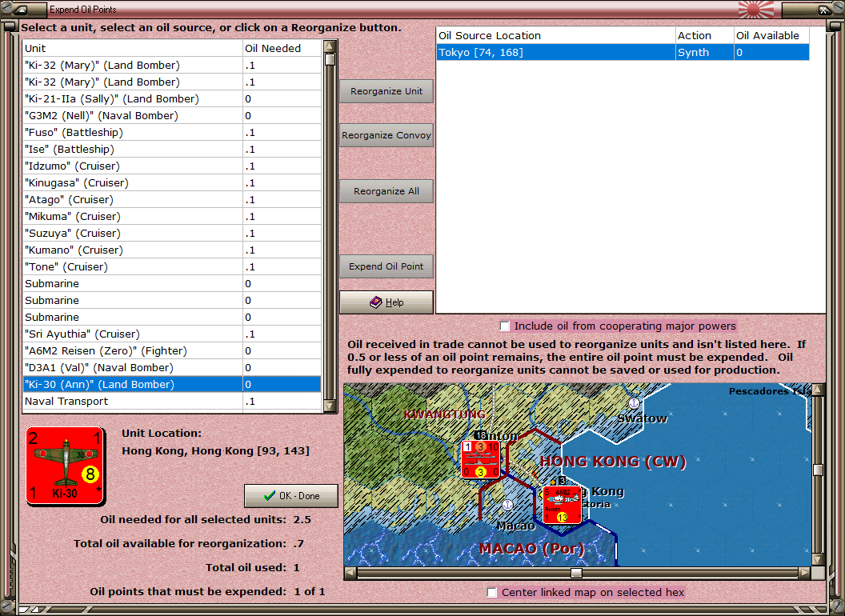
Task: Click unit list scroll down arrow
Action: point(330,406)
